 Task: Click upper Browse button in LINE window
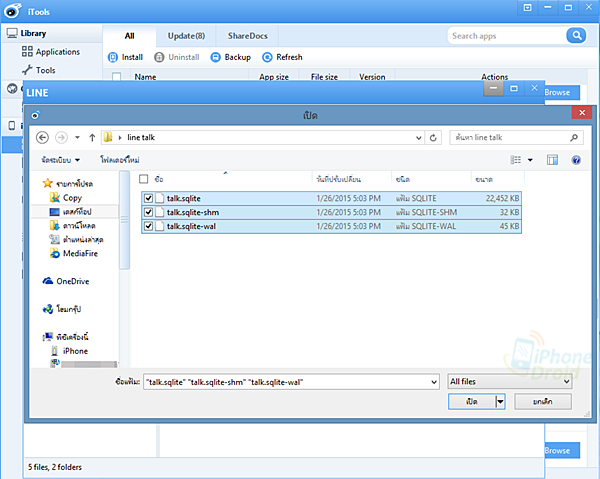point(562,92)
